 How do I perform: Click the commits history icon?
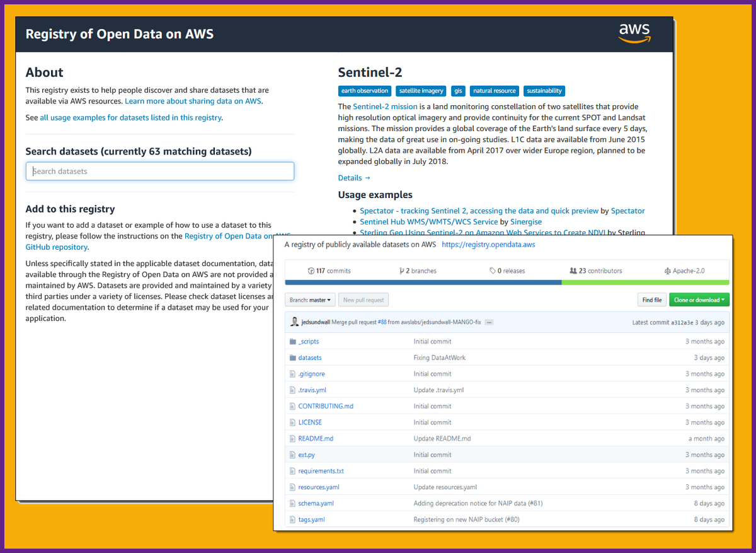coord(311,271)
